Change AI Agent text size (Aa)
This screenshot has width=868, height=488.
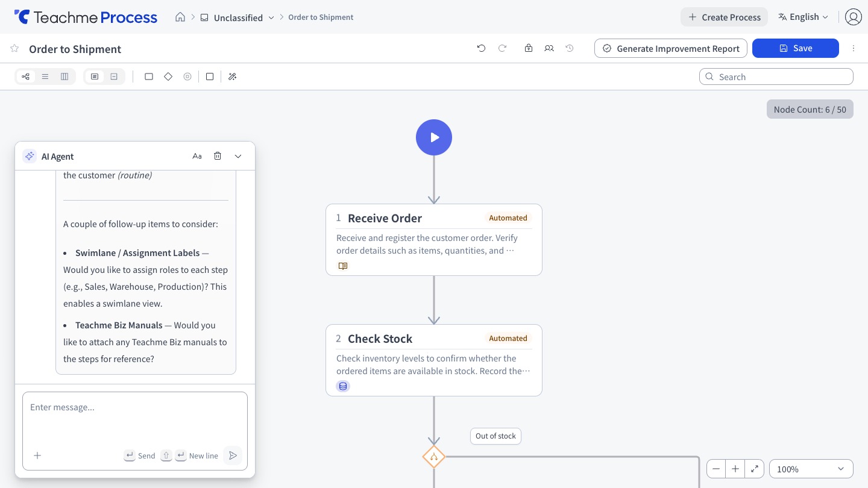pyautogui.click(x=197, y=156)
